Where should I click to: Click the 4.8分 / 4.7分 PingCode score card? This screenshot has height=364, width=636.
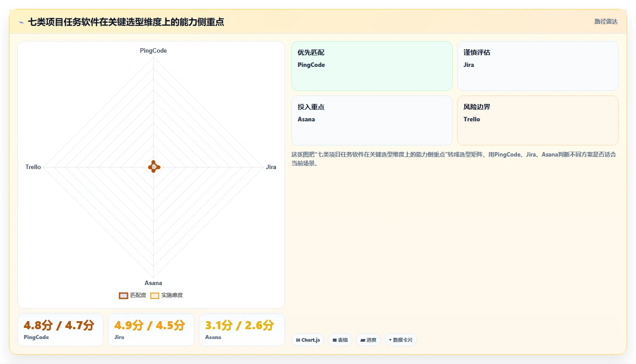[60, 330]
